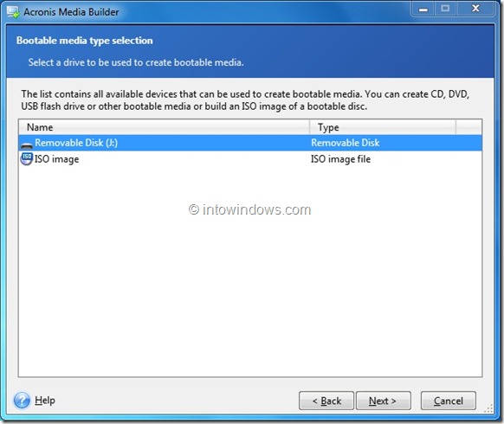Open the Help link

(x=45, y=401)
